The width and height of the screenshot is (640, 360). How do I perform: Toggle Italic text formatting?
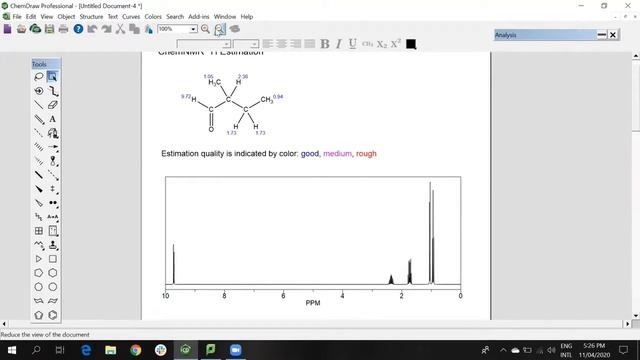(339, 44)
